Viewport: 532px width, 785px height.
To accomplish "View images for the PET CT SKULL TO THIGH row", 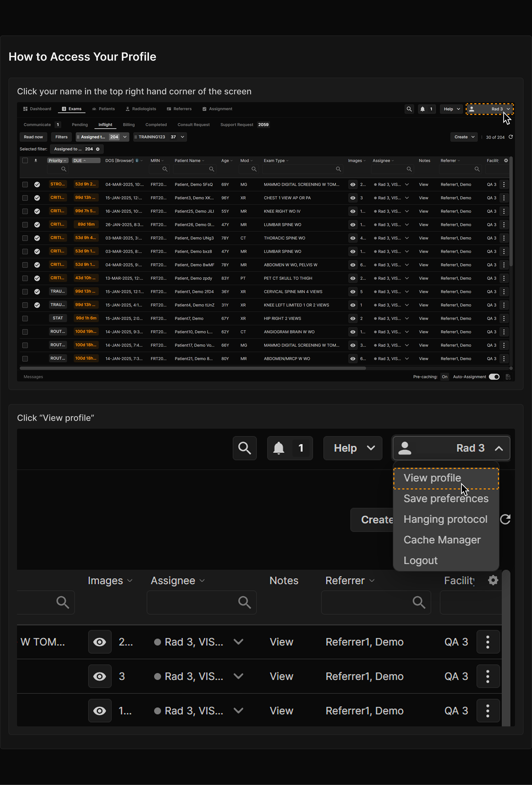I will (353, 278).
